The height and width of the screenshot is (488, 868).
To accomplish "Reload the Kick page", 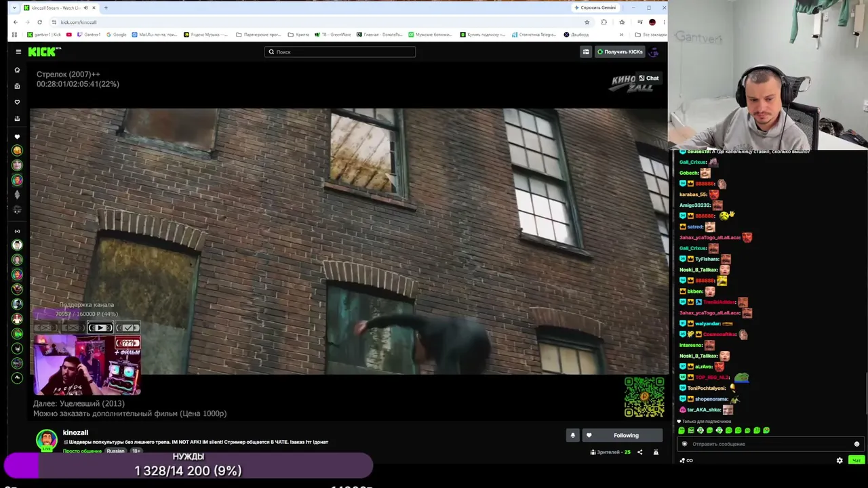I will pyautogui.click(x=39, y=22).
